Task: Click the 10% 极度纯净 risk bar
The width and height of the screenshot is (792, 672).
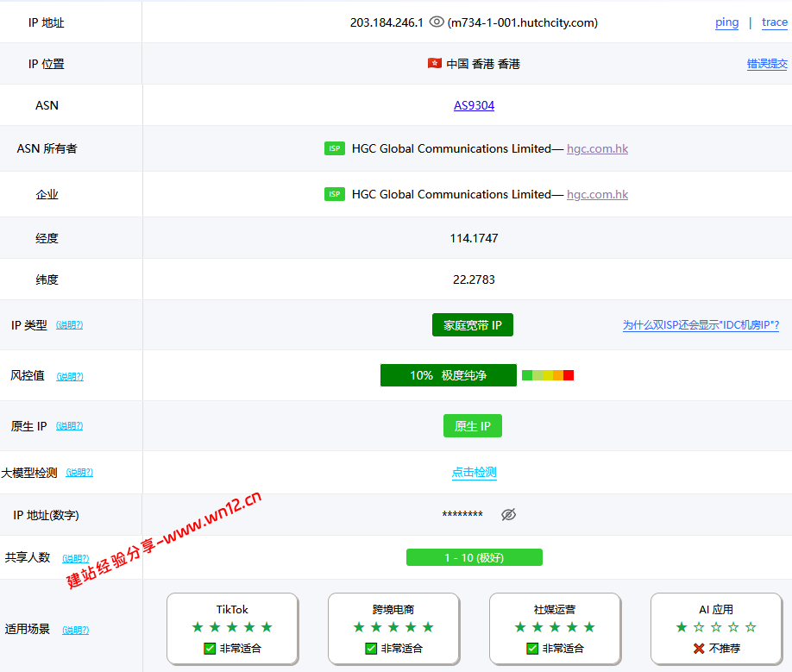Action: pos(448,375)
